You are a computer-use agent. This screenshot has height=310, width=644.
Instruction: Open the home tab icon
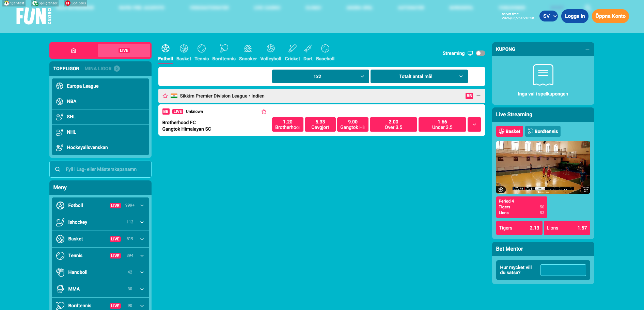pyautogui.click(x=74, y=50)
